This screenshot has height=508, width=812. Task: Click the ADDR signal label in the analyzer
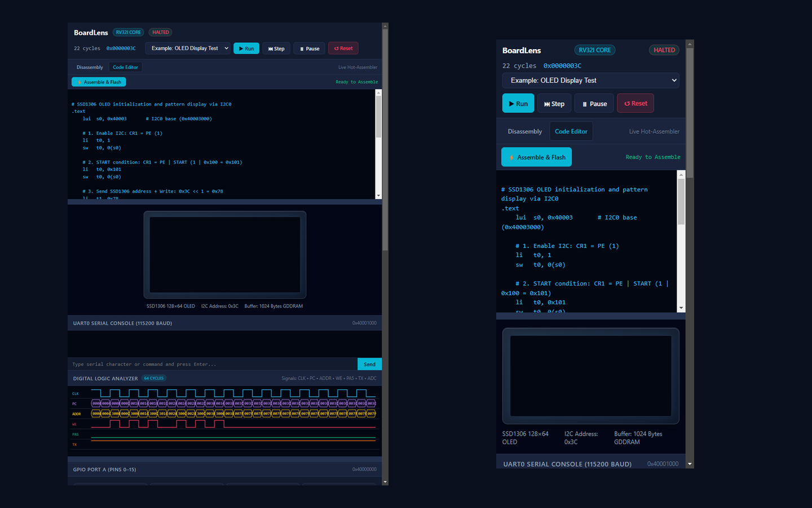click(x=77, y=414)
